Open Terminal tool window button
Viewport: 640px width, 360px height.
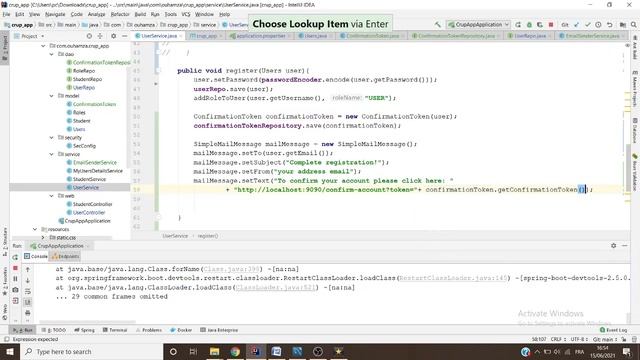pos(115,330)
